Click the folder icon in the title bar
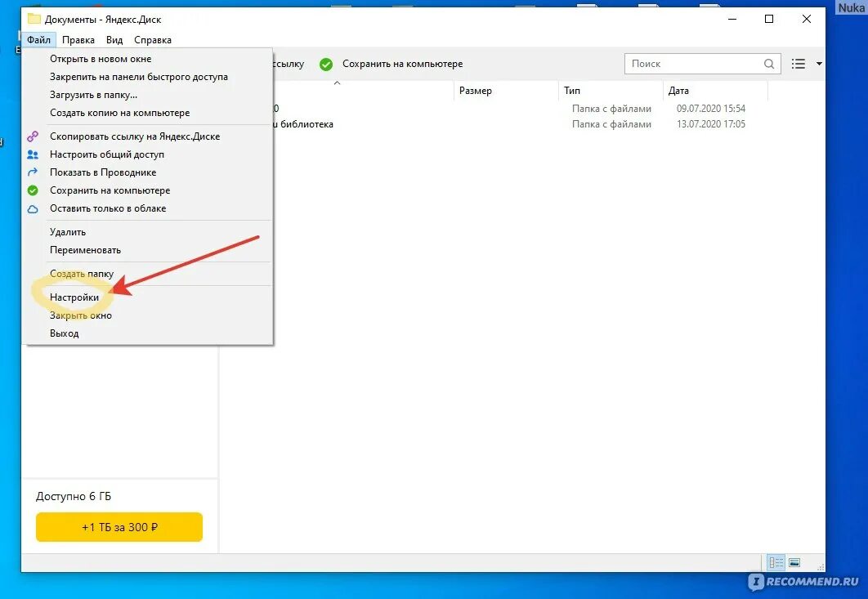The height and width of the screenshot is (599, 868). click(x=34, y=19)
